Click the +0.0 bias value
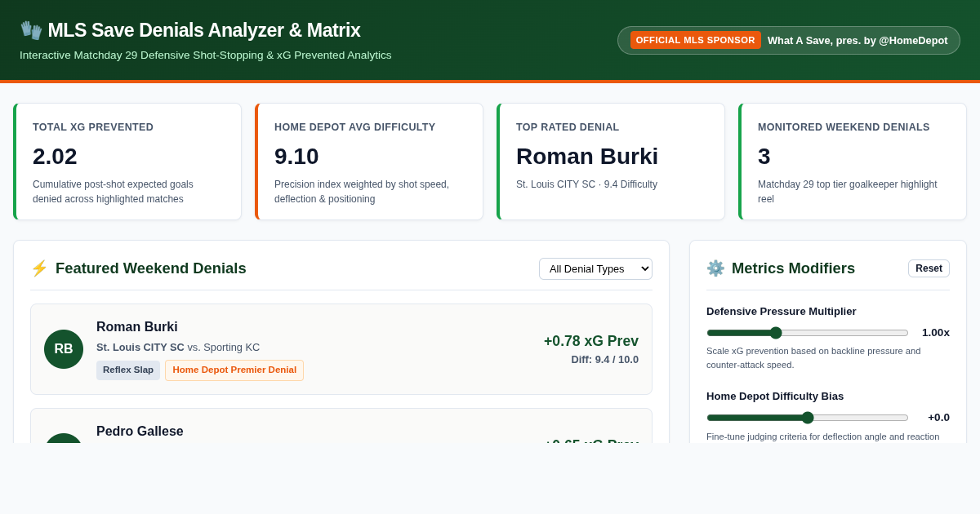 click(x=938, y=418)
